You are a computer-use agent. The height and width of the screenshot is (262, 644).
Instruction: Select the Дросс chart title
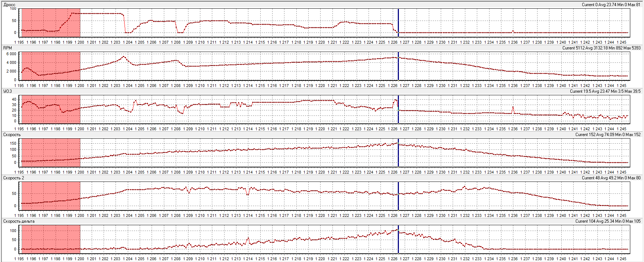[9, 5]
